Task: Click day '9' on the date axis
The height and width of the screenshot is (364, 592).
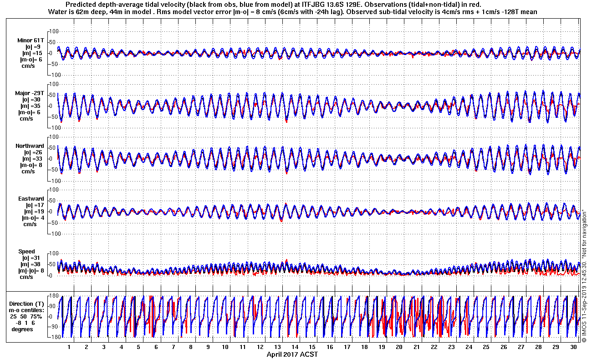Action: coord(208,347)
